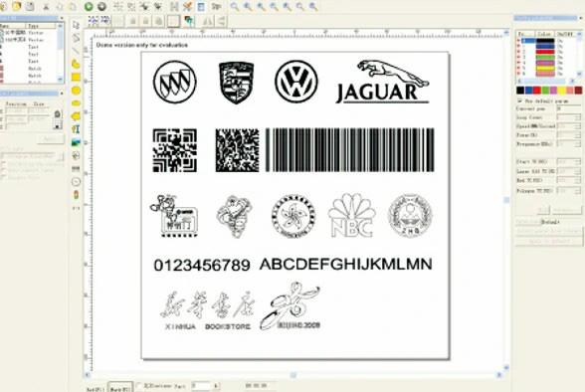This screenshot has width=585, height=392.
Task: Select the dark red swatch in palette row
Action: (x=578, y=91)
